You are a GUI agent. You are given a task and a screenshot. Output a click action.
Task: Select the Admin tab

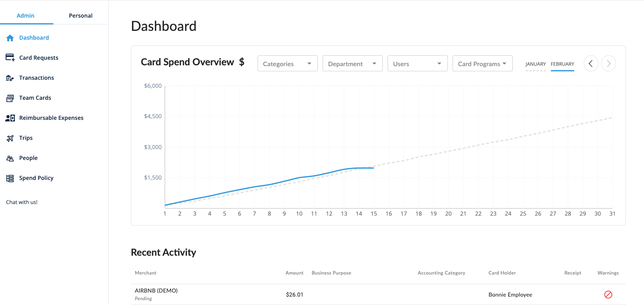tap(26, 16)
